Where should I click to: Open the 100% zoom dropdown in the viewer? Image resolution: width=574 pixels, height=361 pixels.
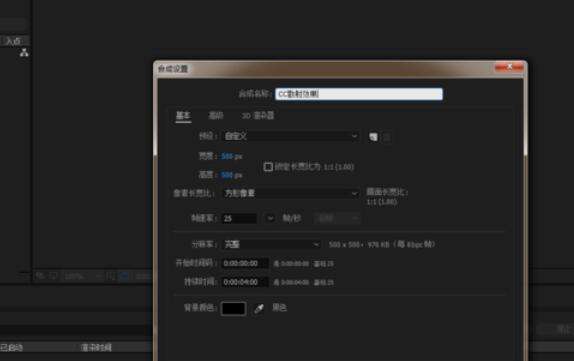pos(83,276)
